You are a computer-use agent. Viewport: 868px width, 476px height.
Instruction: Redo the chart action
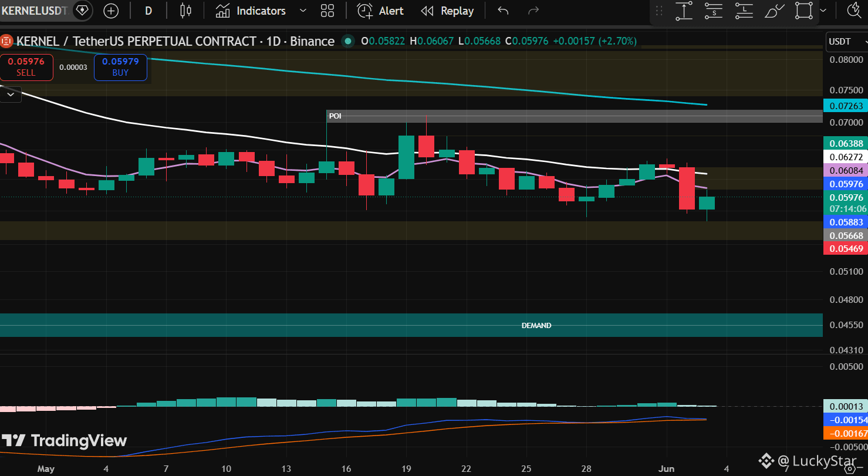tap(533, 11)
